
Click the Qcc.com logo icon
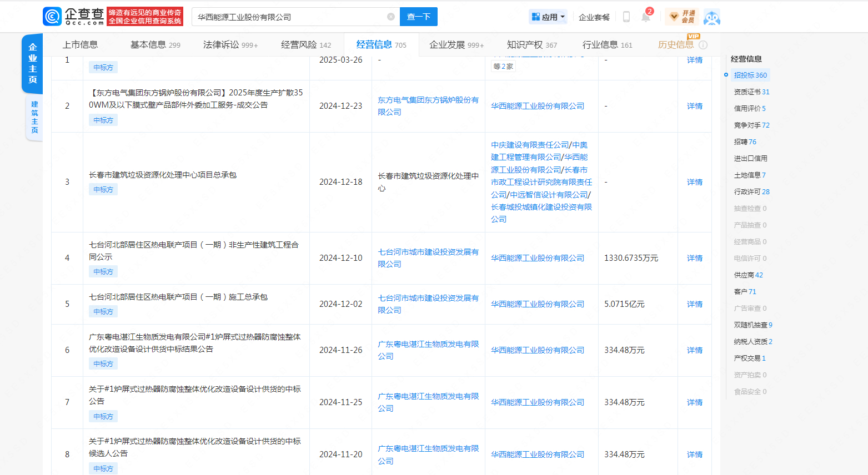click(52, 17)
